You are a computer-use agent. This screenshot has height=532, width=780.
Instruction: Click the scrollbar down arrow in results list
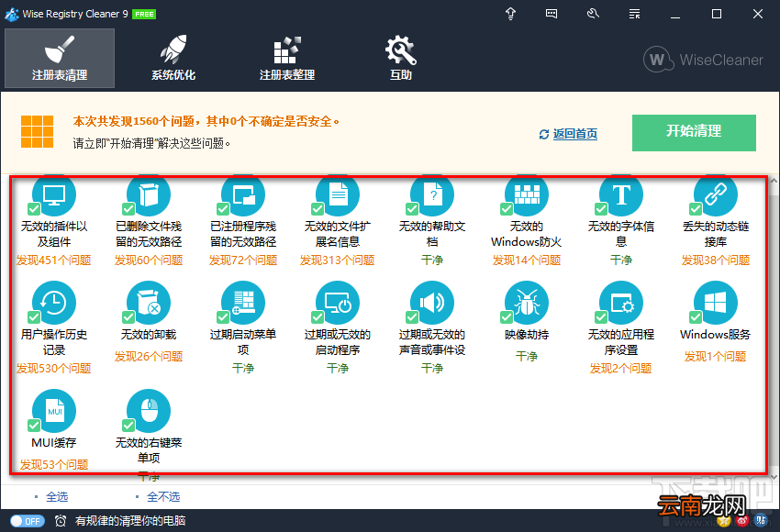click(x=774, y=477)
